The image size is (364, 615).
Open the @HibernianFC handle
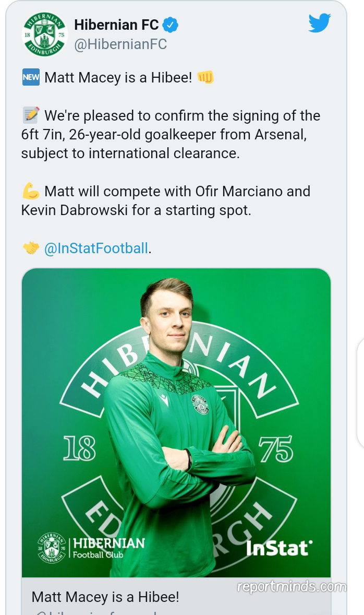tap(120, 45)
